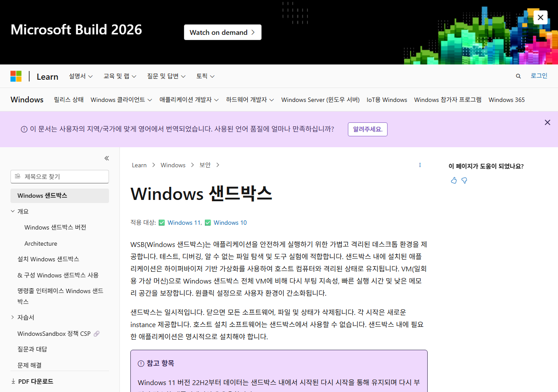Click the info icon in translation notice
558x392 pixels.
point(24,129)
